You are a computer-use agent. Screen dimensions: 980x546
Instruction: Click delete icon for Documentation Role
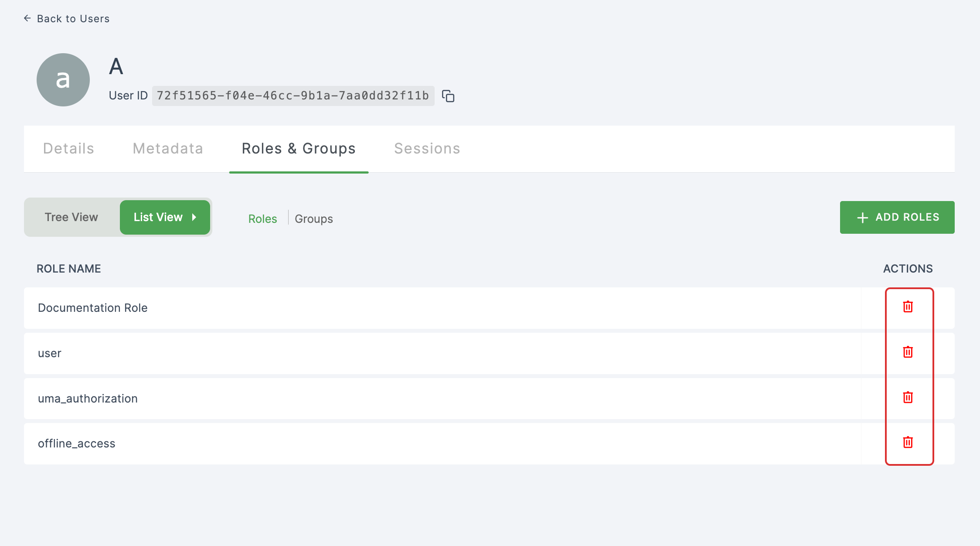pyautogui.click(x=907, y=307)
